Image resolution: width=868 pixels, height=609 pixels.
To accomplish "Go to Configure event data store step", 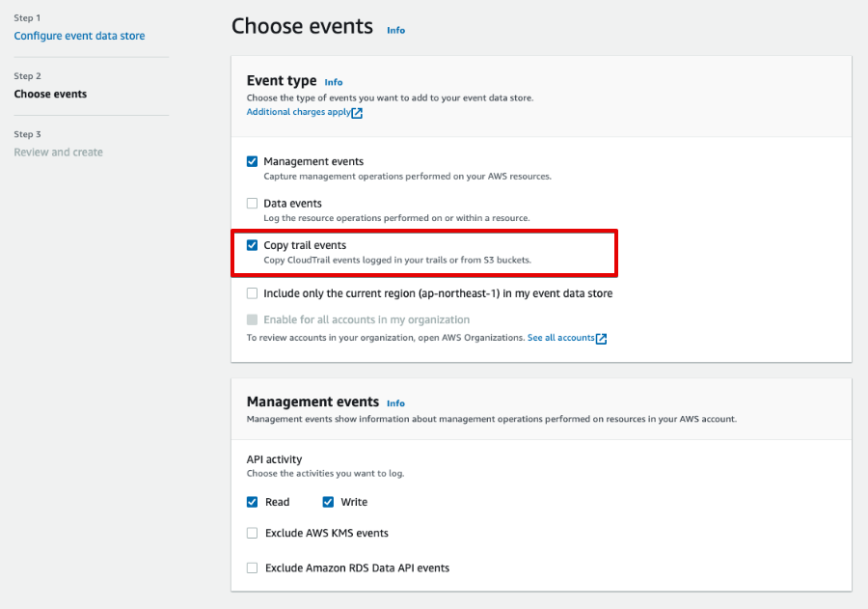I will click(79, 36).
